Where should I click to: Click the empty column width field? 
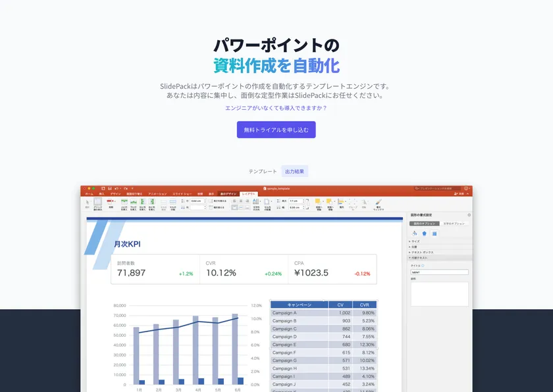[197, 207]
